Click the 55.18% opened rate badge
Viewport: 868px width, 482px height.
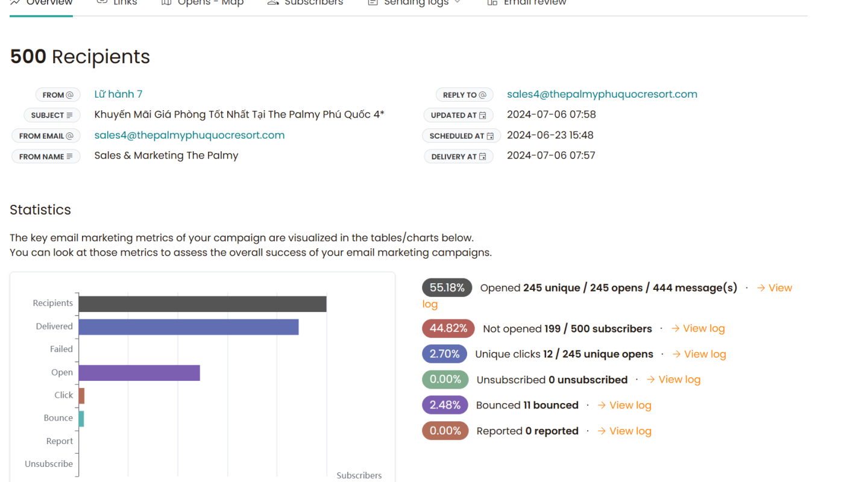[447, 288]
